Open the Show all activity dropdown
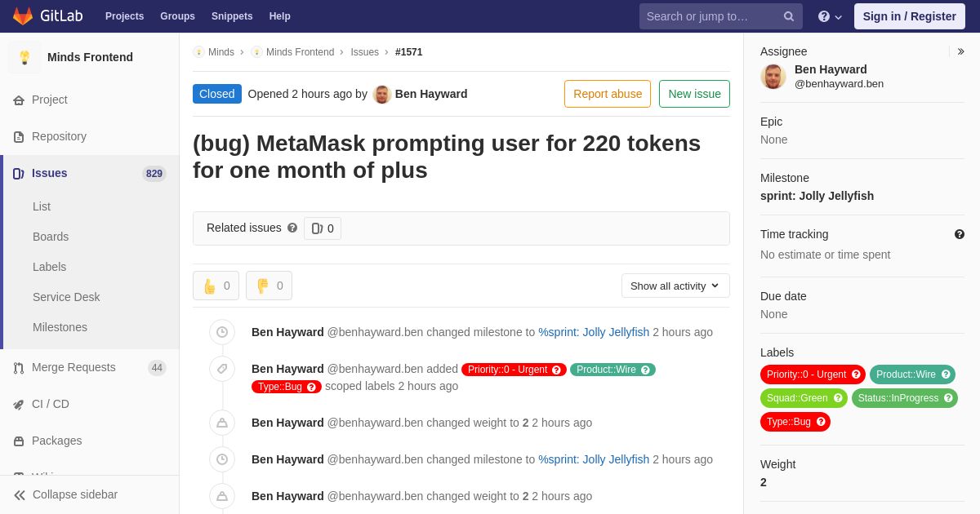The height and width of the screenshot is (514, 980). click(x=675, y=286)
